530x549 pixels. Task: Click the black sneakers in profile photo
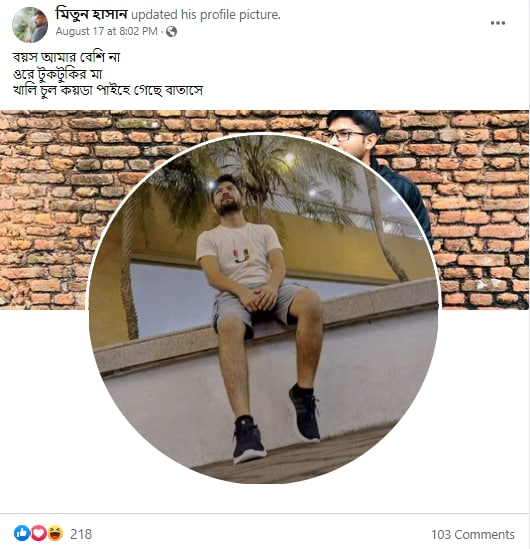pos(277,424)
